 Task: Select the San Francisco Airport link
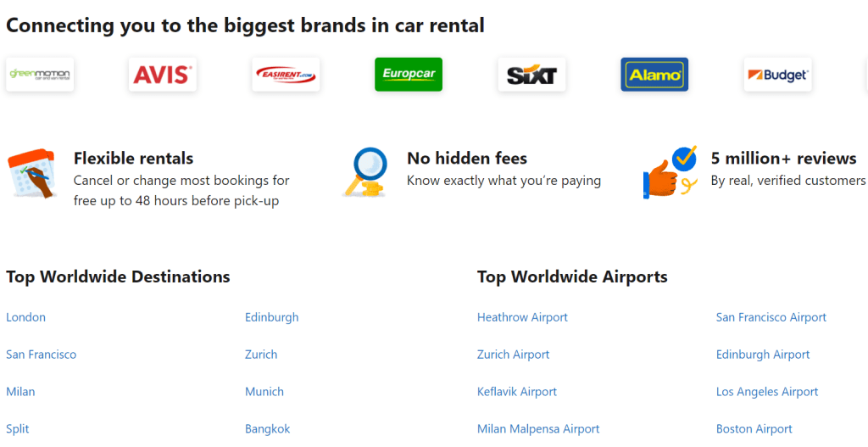771,317
